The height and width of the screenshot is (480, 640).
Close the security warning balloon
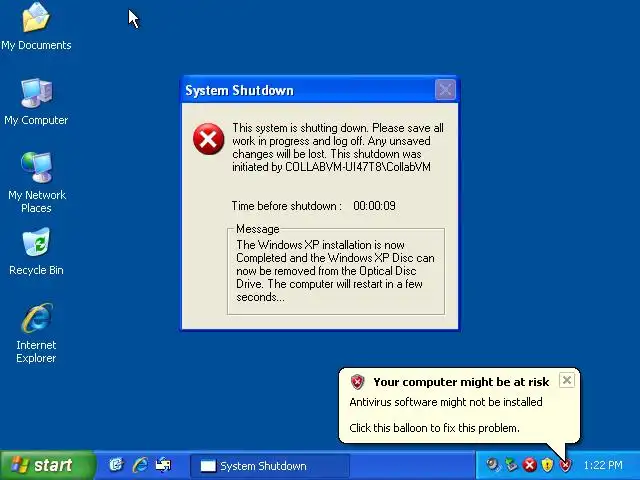pyautogui.click(x=567, y=380)
